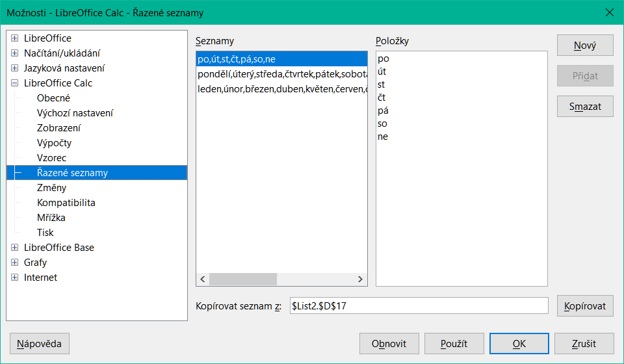Confirm the dialog with OK
Viewport: 624px width, 364px height.
(519, 344)
